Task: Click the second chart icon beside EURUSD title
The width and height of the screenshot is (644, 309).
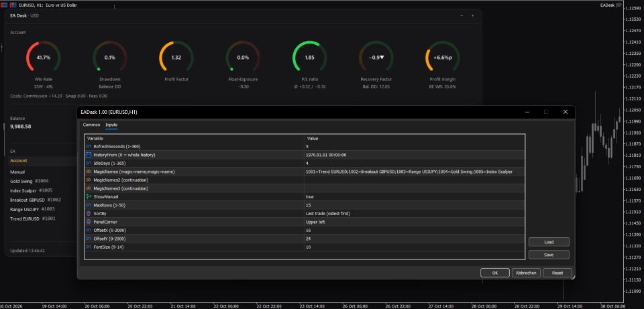Action: tap(13, 5)
